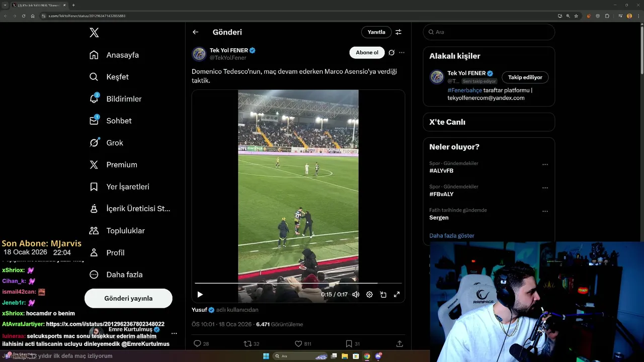Click the Ara search field on X
Image resolution: width=644 pixels, height=362 pixels.
click(x=489, y=32)
